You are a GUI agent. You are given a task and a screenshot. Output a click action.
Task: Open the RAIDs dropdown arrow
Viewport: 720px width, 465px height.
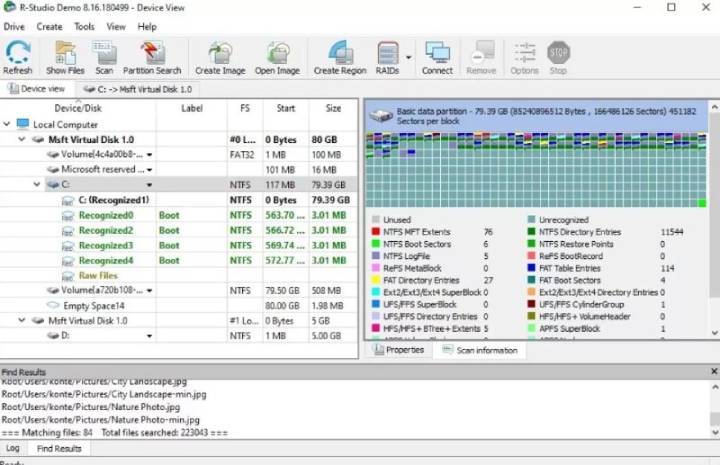click(x=408, y=57)
